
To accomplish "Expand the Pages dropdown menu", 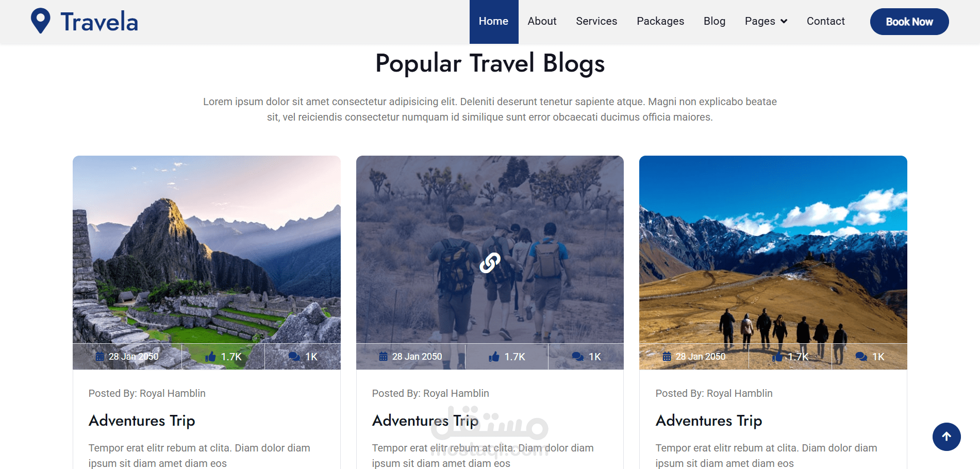I will (766, 21).
